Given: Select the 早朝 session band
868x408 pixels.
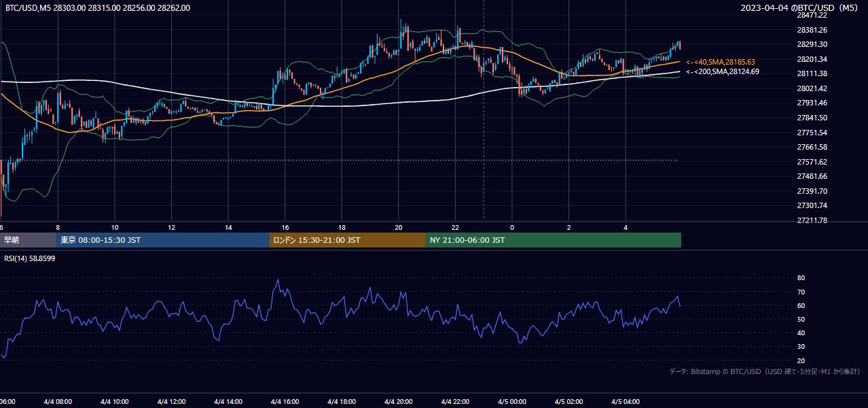Looking at the screenshot, I should click(x=28, y=240).
